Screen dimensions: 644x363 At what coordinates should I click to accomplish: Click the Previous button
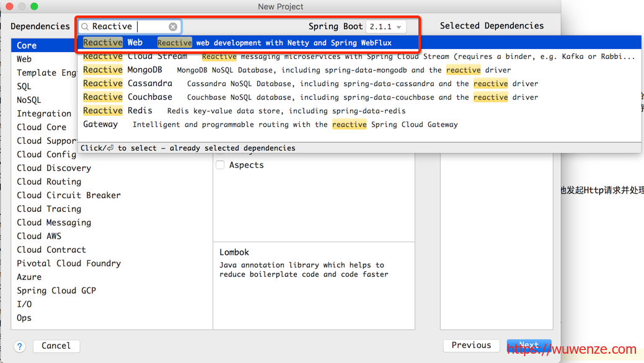click(x=471, y=345)
